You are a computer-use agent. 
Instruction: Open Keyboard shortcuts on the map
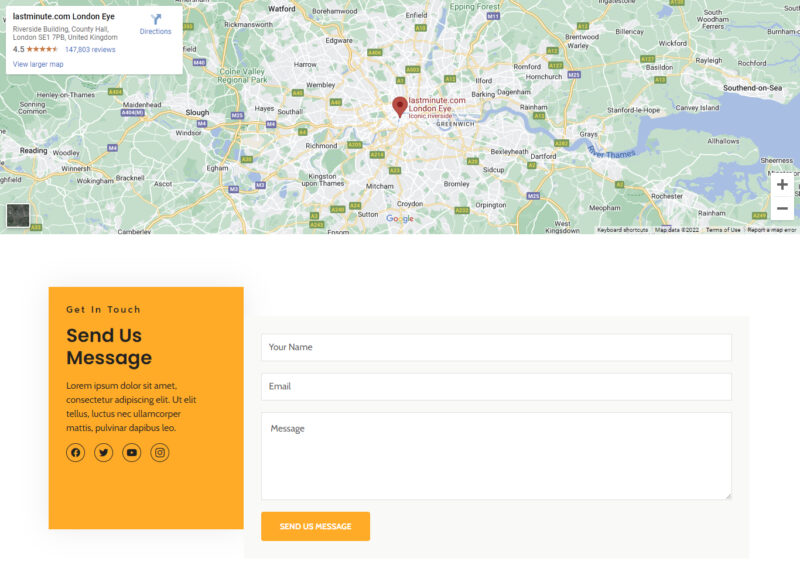click(x=623, y=230)
